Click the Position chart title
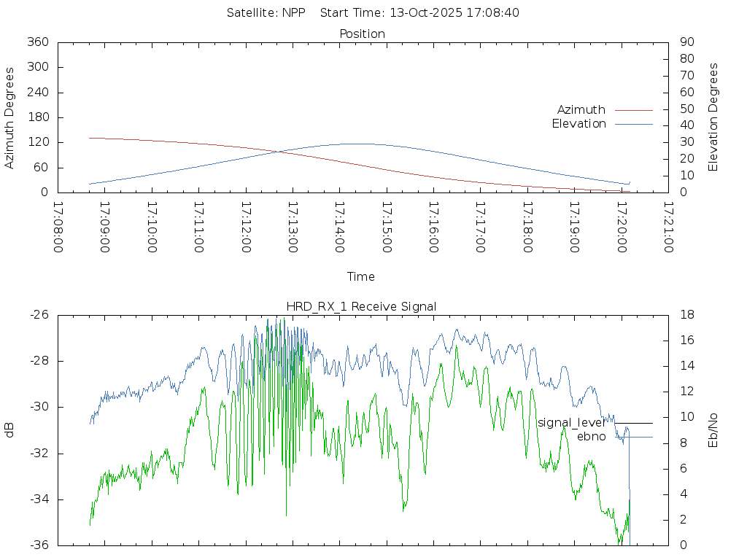The height and width of the screenshot is (560, 747). point(362,34)
